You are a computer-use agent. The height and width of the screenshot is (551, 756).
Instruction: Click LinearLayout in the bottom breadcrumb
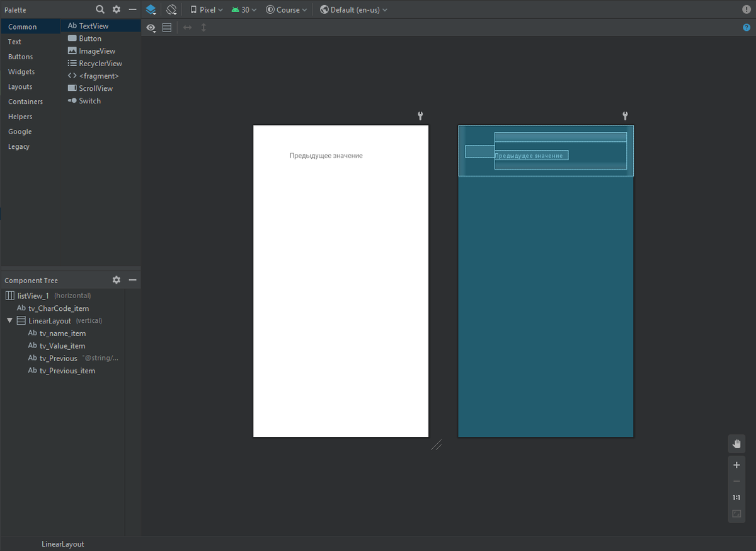click(63, 544)
